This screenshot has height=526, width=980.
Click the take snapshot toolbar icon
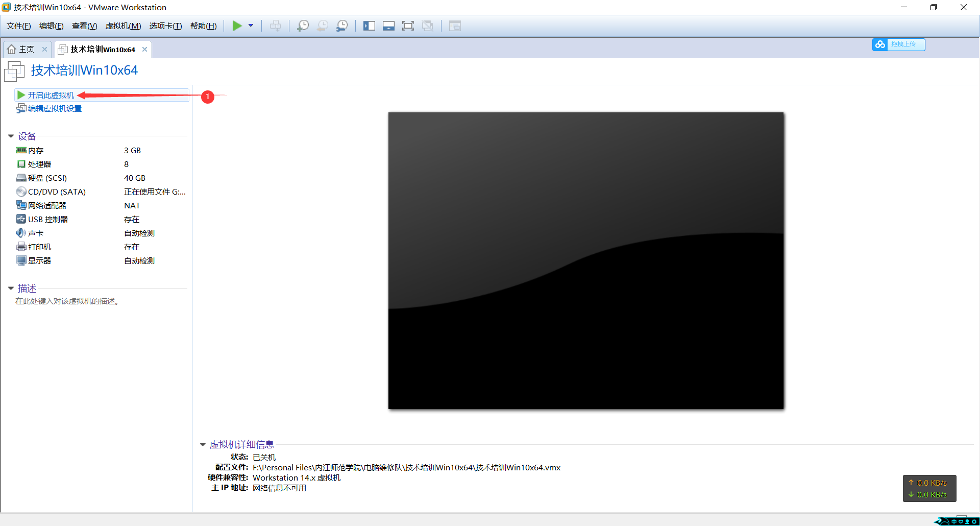[303, 26]
